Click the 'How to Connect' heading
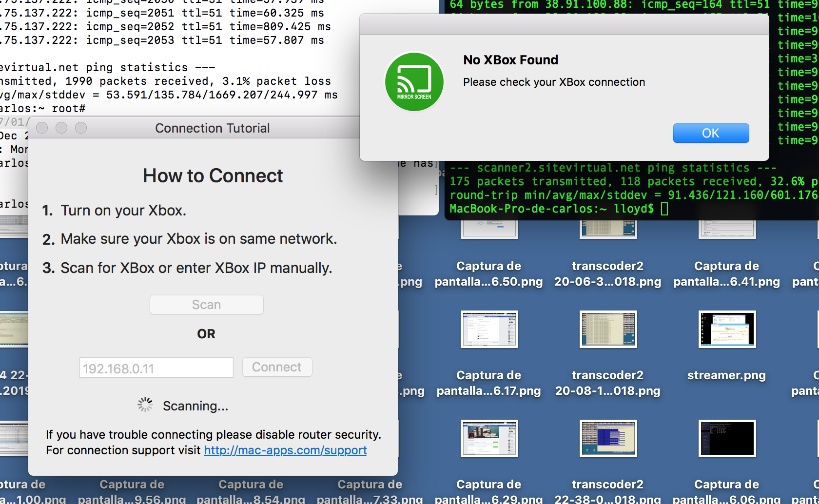 tap(213, 175)
